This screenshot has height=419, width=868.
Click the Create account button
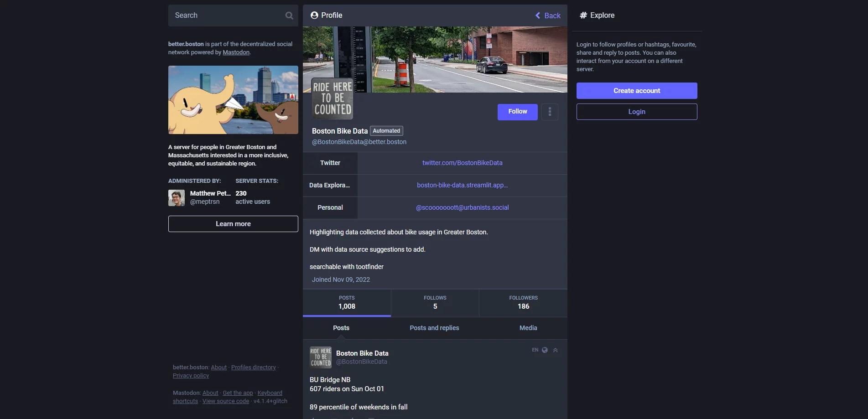pos(637,91)
